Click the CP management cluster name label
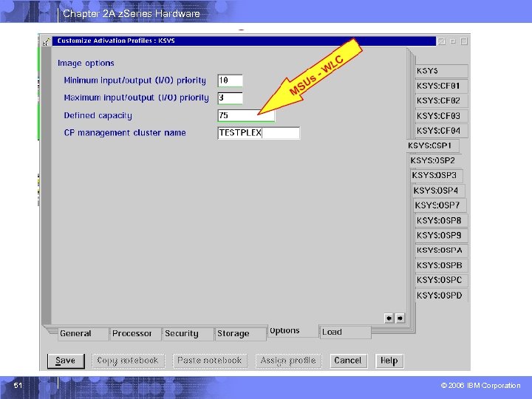532x399 pixels. (125, 133)
